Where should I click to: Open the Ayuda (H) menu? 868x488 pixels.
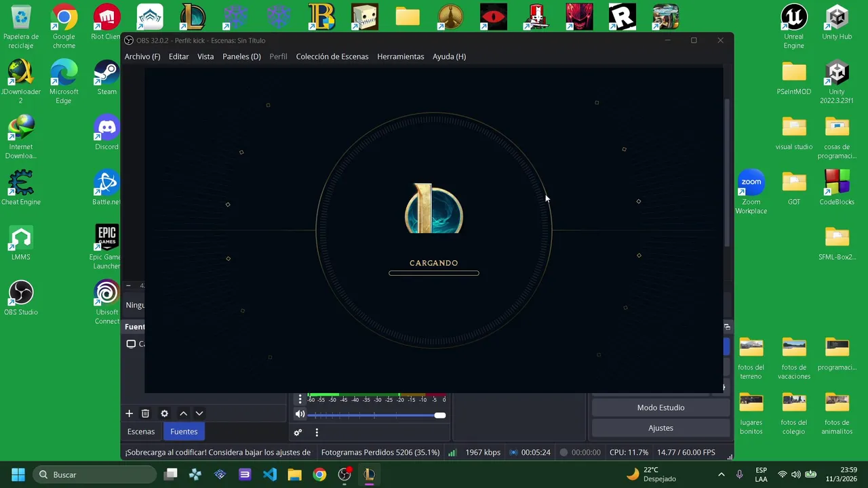(450, 57)
